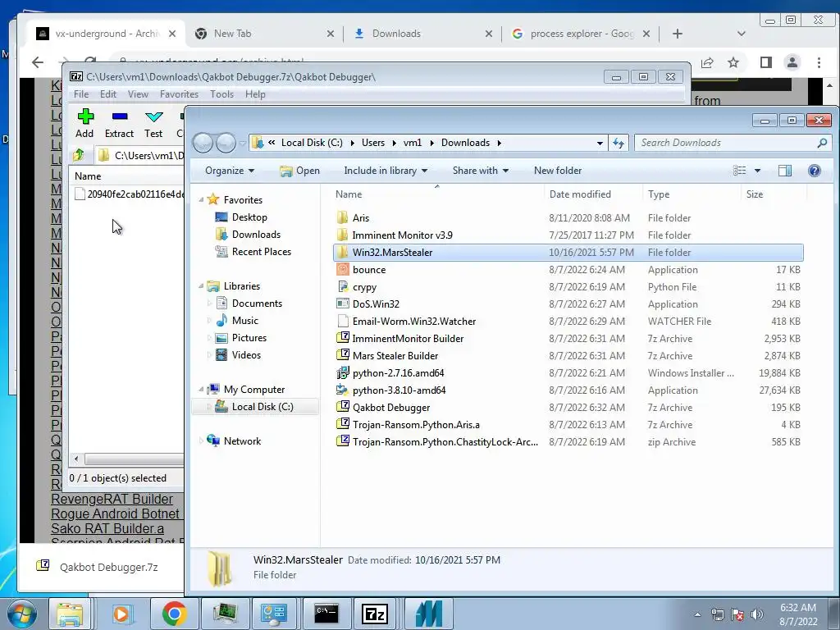Click New folder button

[558, 171]
